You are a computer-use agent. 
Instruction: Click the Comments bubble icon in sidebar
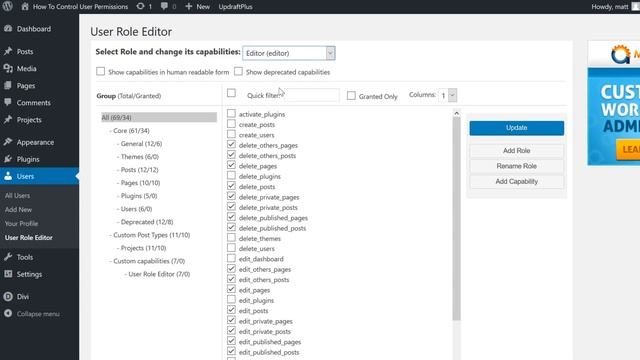[x=8, y=102]
